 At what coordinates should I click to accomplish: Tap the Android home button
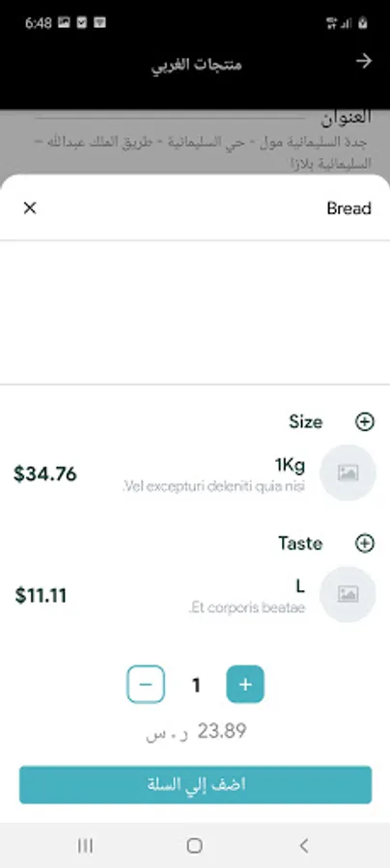pos(194,845)
